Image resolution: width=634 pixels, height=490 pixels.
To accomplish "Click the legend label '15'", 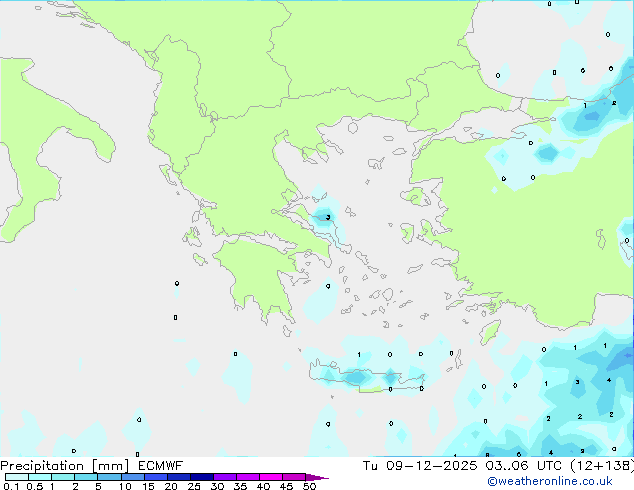I will click(148, 486).
